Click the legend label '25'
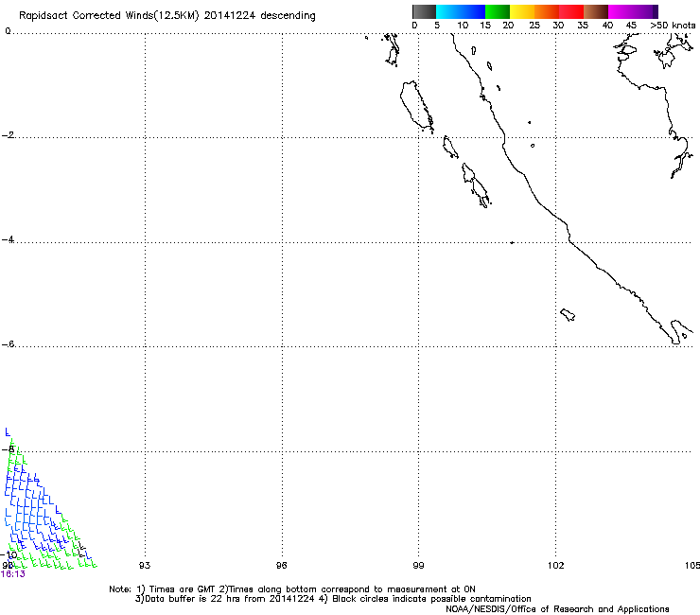The image size is (700, 615). [534, 26]
